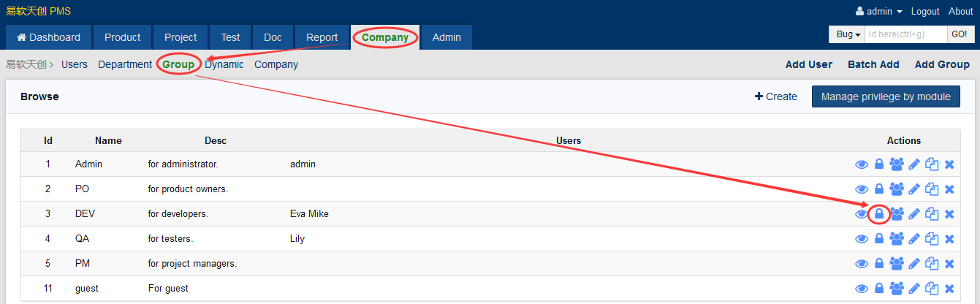The image size is (980, 304).
Task: Copy the QA group
Action: tap(932, 239)
